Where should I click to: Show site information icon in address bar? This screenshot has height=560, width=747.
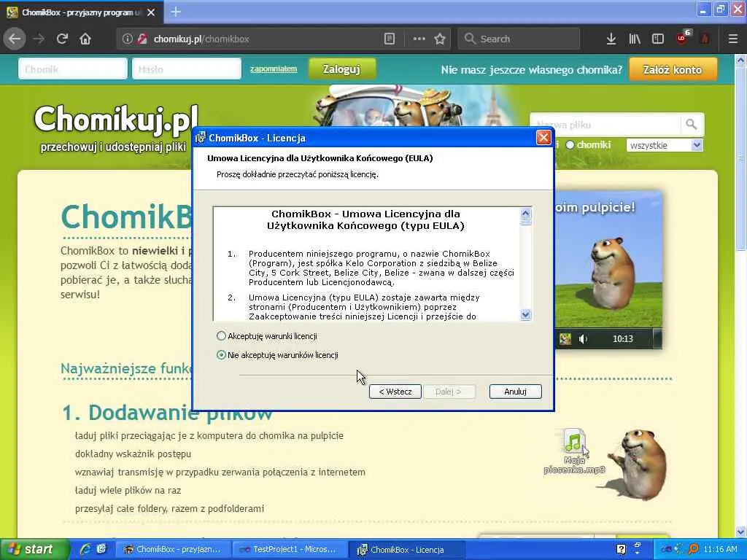coord(127,39)
